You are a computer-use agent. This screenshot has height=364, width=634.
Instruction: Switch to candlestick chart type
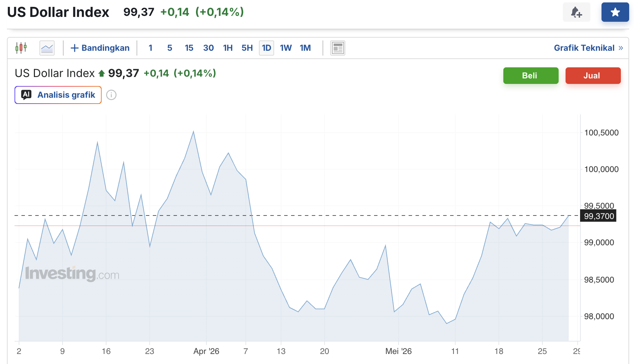pyautogui.click(x=21, y=48)
